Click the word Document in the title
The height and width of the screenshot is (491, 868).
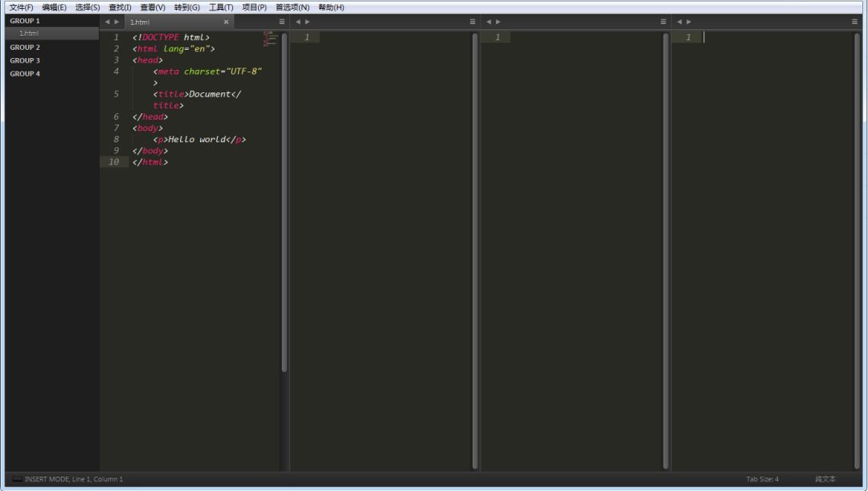(210, 94)
